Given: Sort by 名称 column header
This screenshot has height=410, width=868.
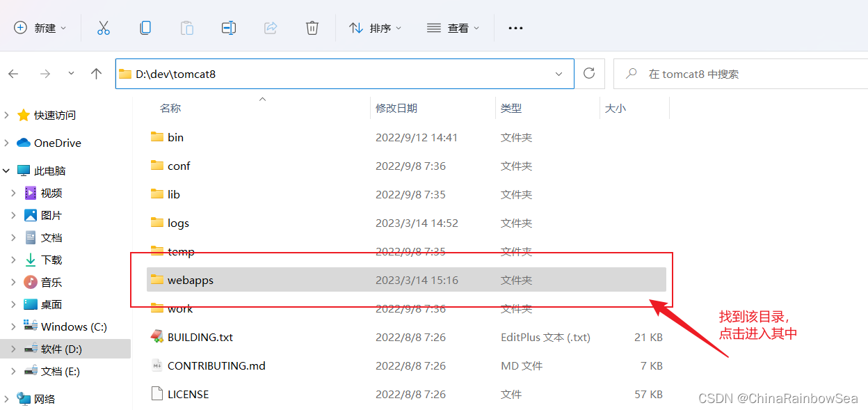Looking at the screenshot, I should [170, 108].
